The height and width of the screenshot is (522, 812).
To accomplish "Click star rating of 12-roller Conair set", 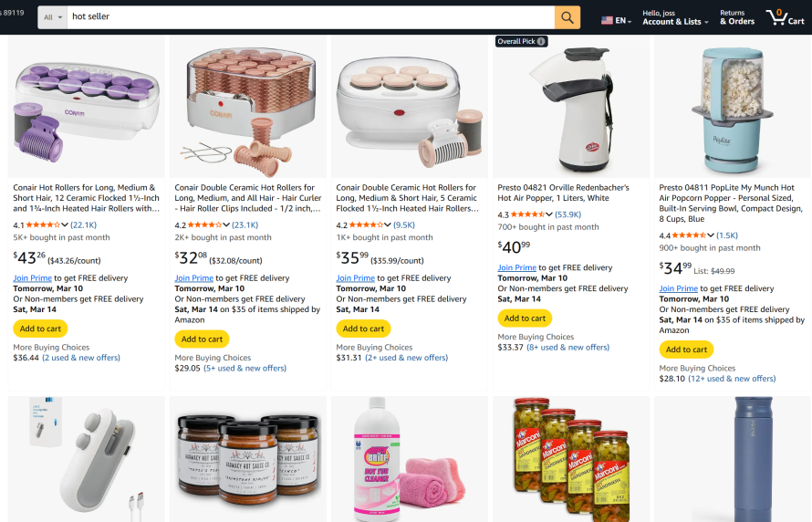I will click(43, 224).
